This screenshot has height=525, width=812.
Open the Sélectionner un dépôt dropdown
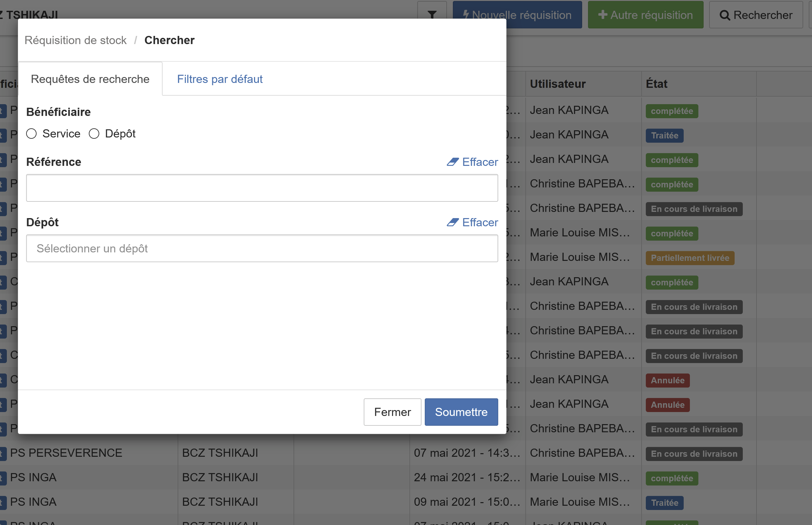(x=262, y=248)
